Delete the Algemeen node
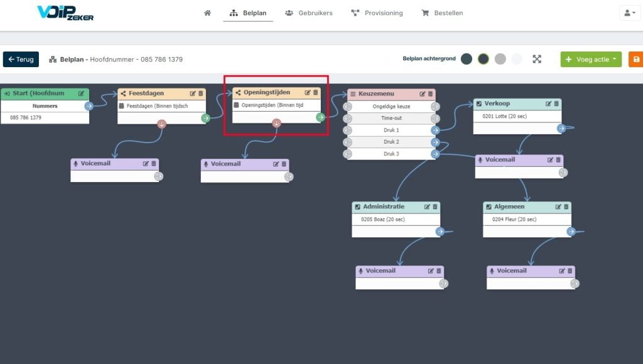Image resolution: width=643 pixels, height=364 pixels. click(x=566, y=207)
